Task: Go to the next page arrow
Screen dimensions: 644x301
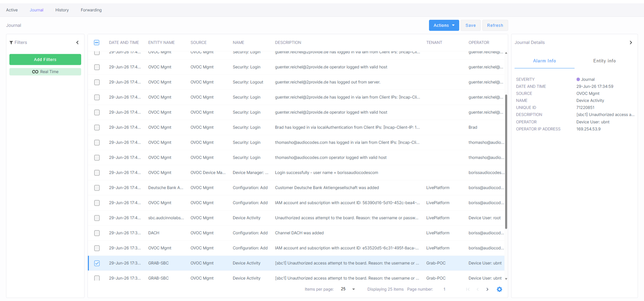Action: 487,289
